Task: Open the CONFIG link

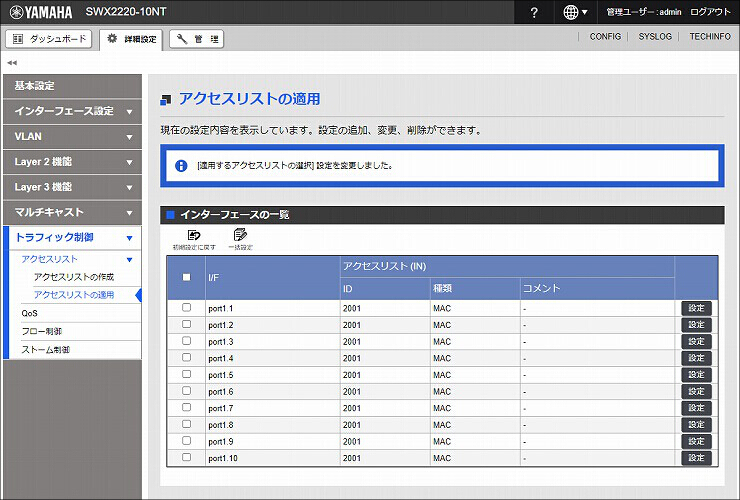Action: click(605, 36)
